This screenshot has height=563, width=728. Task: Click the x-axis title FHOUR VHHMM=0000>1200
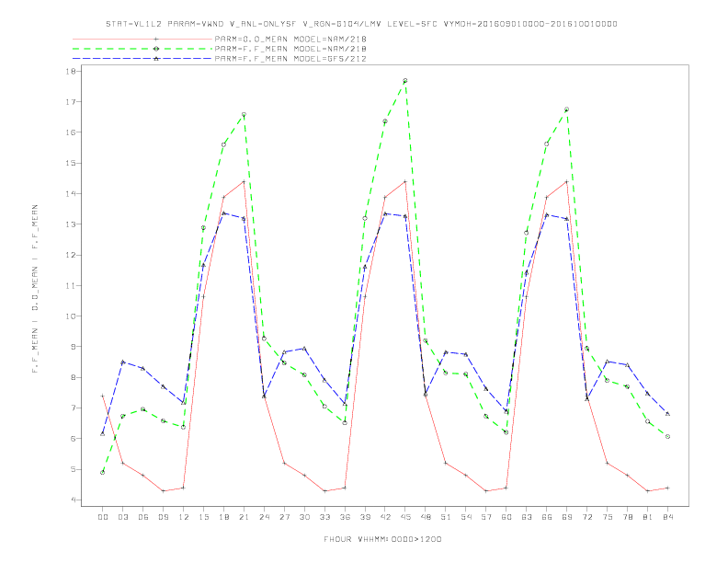click(x=382, y=539)
